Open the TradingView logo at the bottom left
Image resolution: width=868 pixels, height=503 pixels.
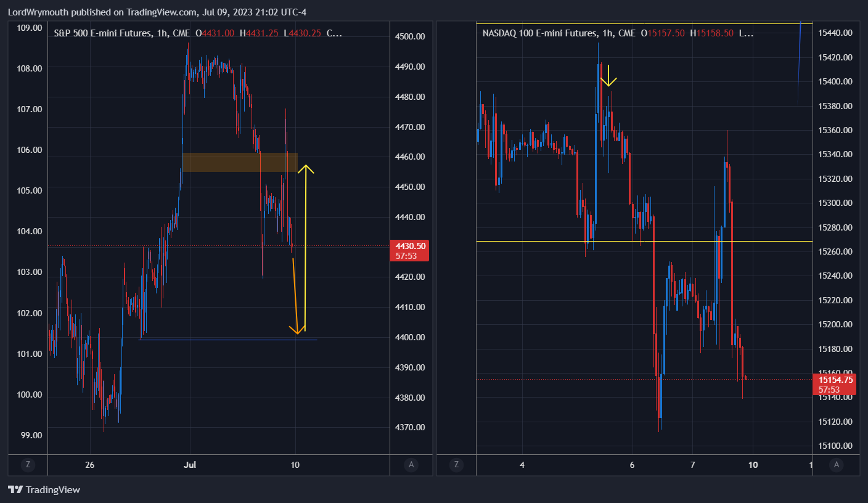[x=44, y=490]
